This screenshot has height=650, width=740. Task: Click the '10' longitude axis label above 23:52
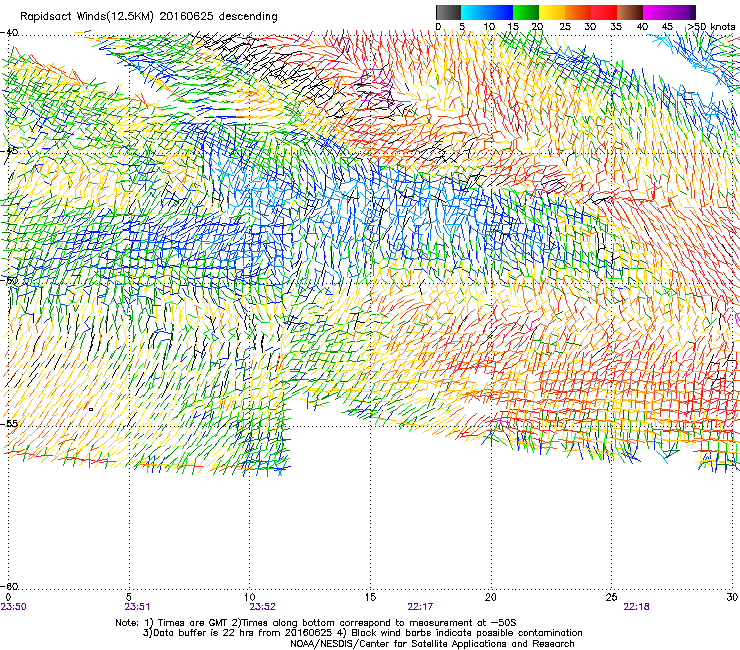tap(250, 597)
